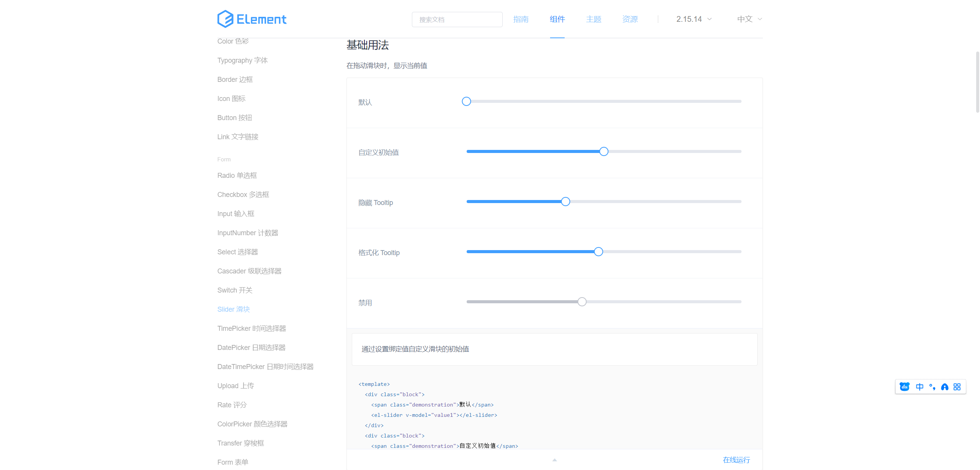Click the Element logo icon
The width and height of the screenshot is (980, 470).
coord(225,19)
